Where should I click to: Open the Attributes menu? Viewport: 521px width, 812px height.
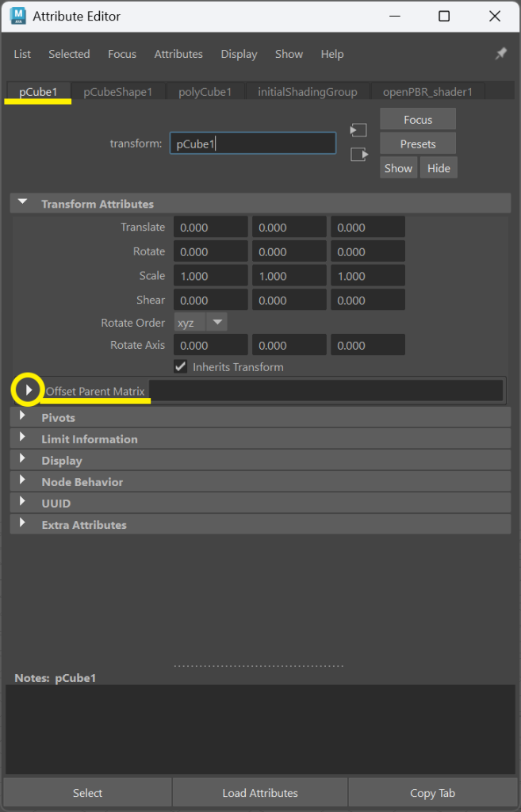(178, 54)
